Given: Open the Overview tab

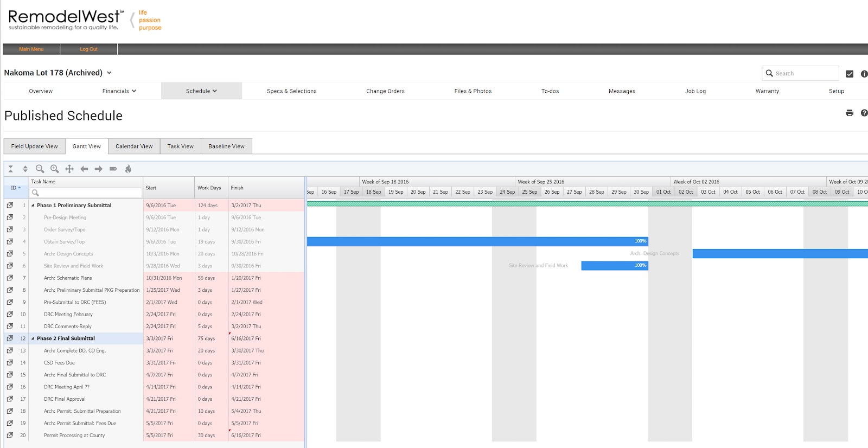Looking at the screenshot, I should click(x=41, y=91).
